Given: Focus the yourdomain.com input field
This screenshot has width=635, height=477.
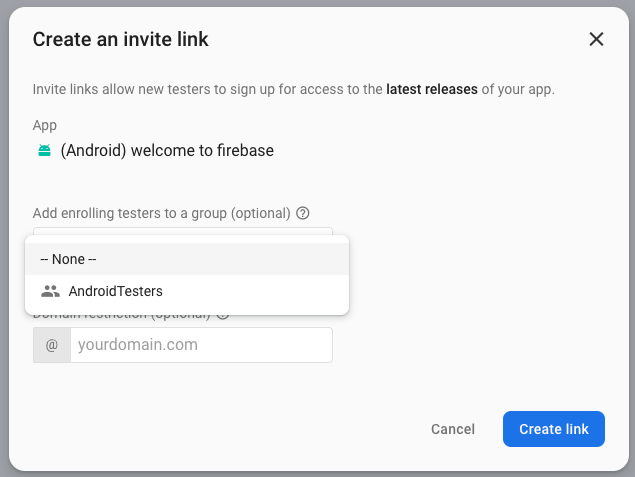Looking at the screenshot, I should click(201, 345).
